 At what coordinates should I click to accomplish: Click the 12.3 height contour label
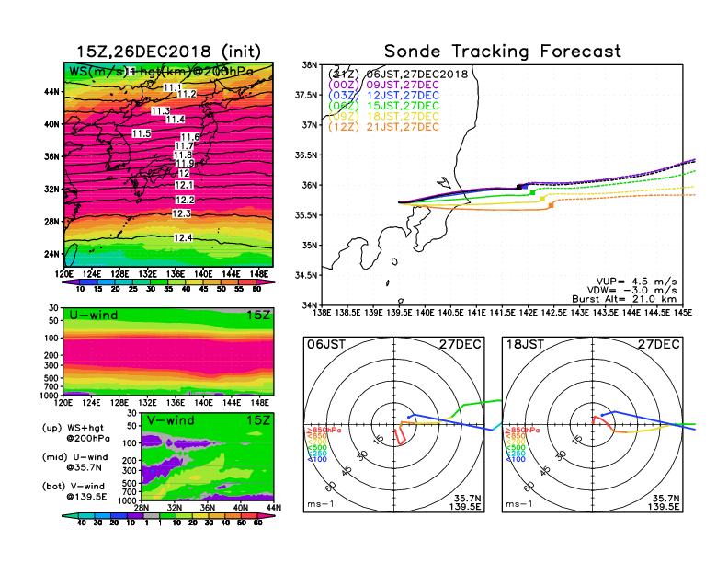coord(181,213)
